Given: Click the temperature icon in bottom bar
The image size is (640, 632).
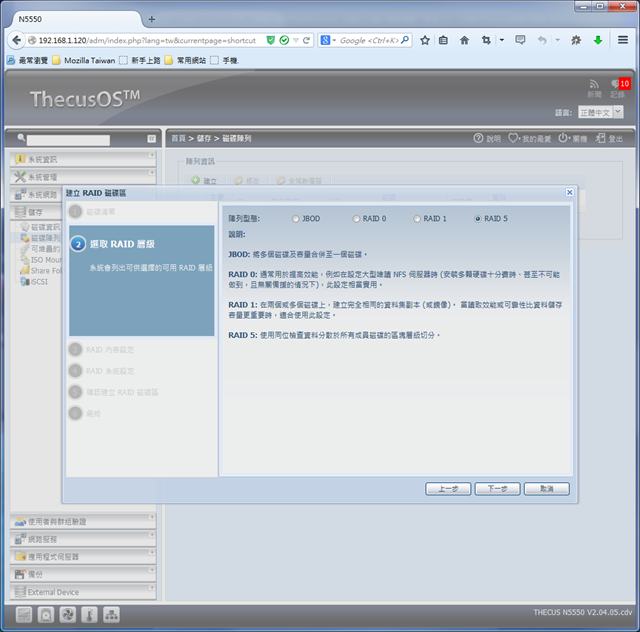Looking at the screenshot, I should point(89,615).
